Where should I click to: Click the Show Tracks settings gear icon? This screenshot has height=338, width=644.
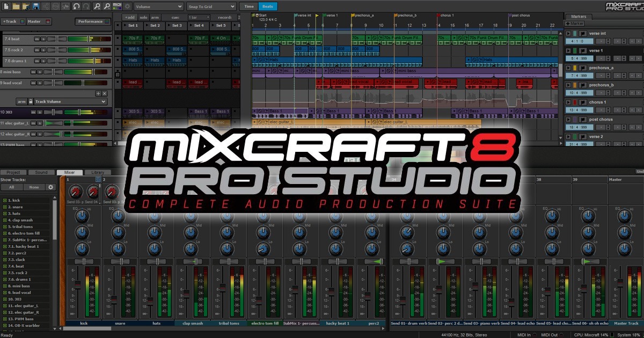50,187
